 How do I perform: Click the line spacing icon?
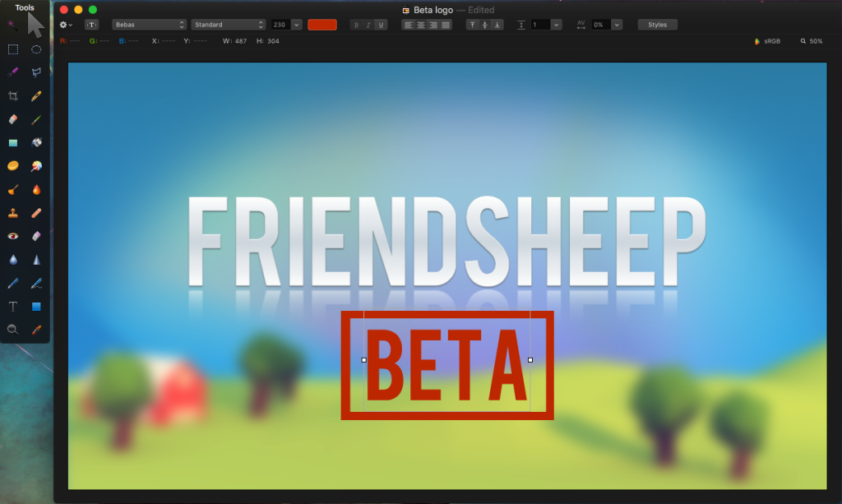pos(520,25)
